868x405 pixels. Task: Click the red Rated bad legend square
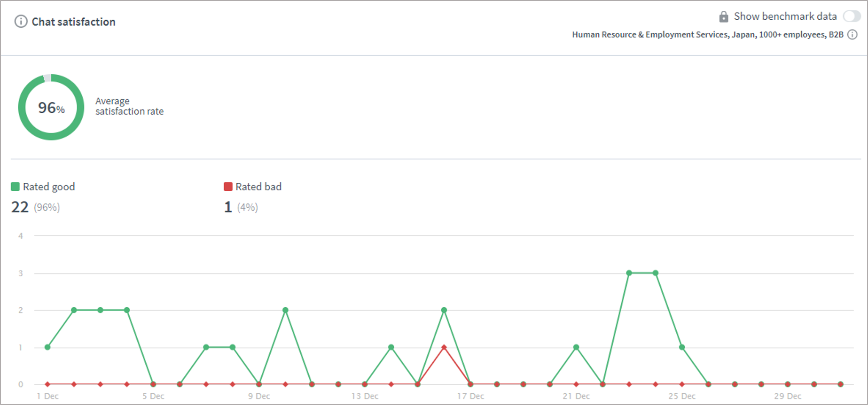coord(228,187)
